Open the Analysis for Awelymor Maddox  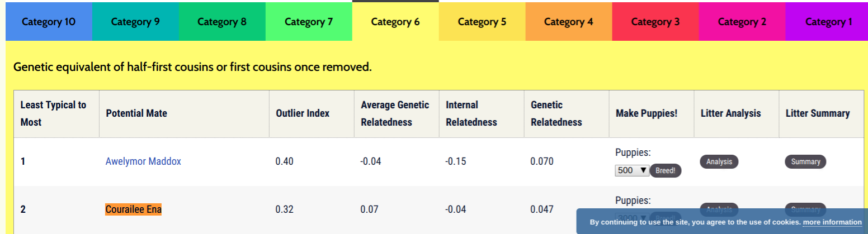click(719, 161)
